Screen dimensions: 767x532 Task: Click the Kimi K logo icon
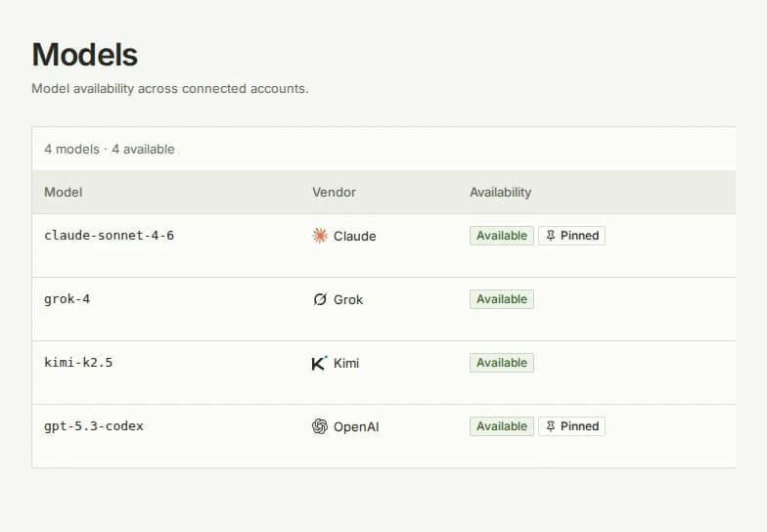(x=319, y=363)
